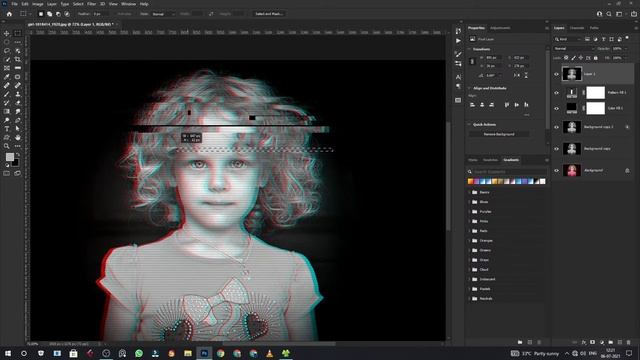Click the Select and Mask button

[x=269, y=14]
